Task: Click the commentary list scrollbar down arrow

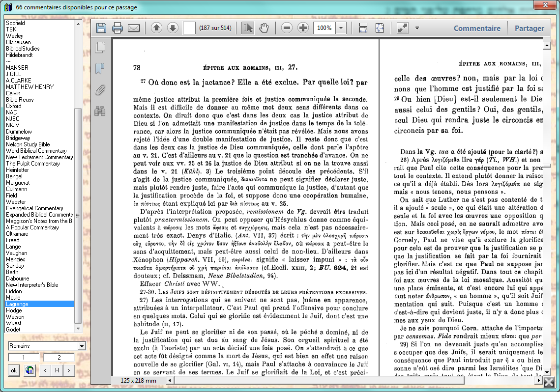Action: point(78,329)
